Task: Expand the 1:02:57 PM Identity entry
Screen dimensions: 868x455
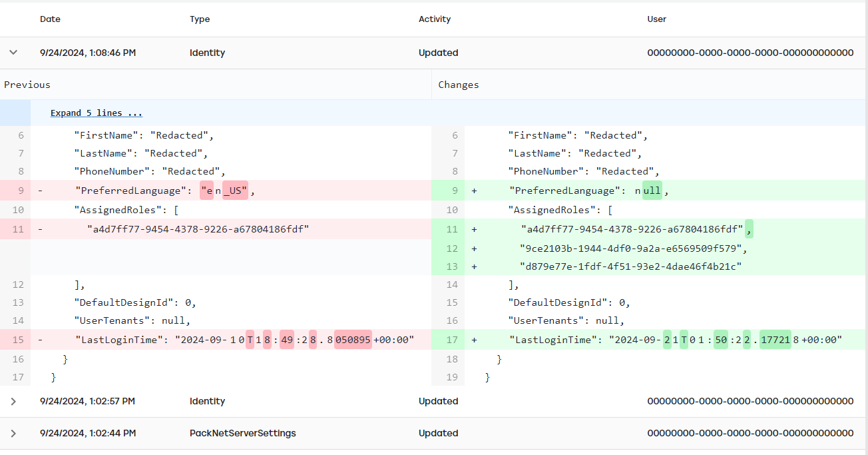Action: click(x=14, y=401)
